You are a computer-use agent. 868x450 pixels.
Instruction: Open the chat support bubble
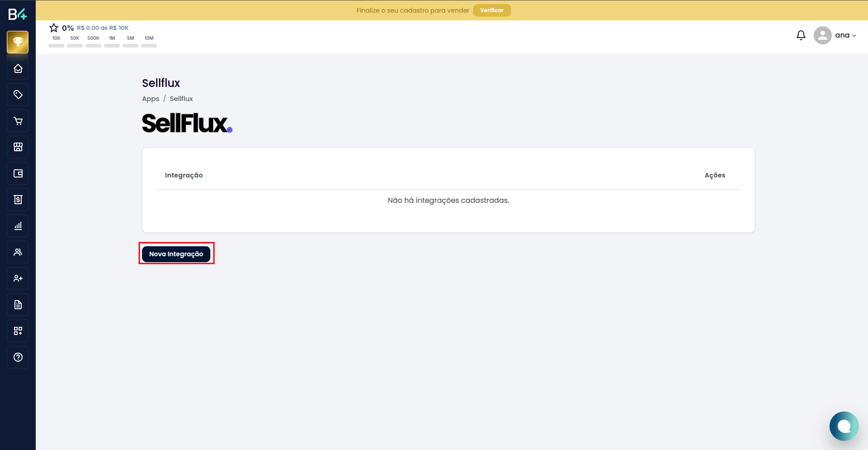[844, 426]
